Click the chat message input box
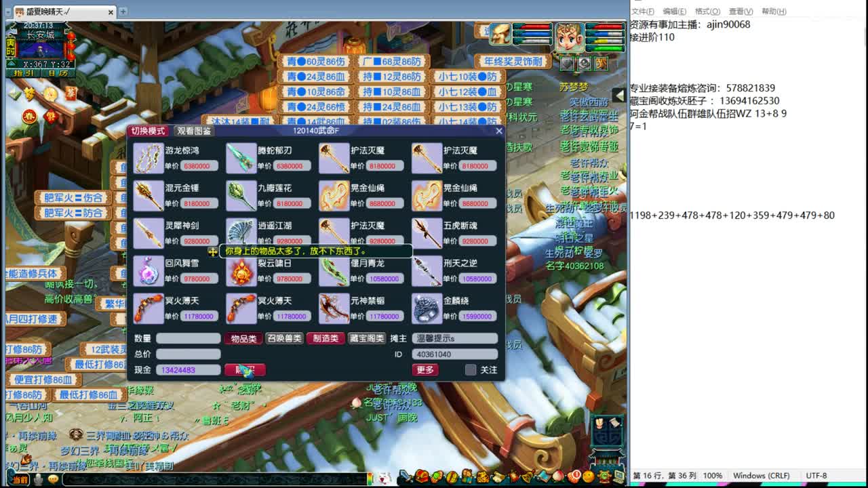 click(215, 479)
